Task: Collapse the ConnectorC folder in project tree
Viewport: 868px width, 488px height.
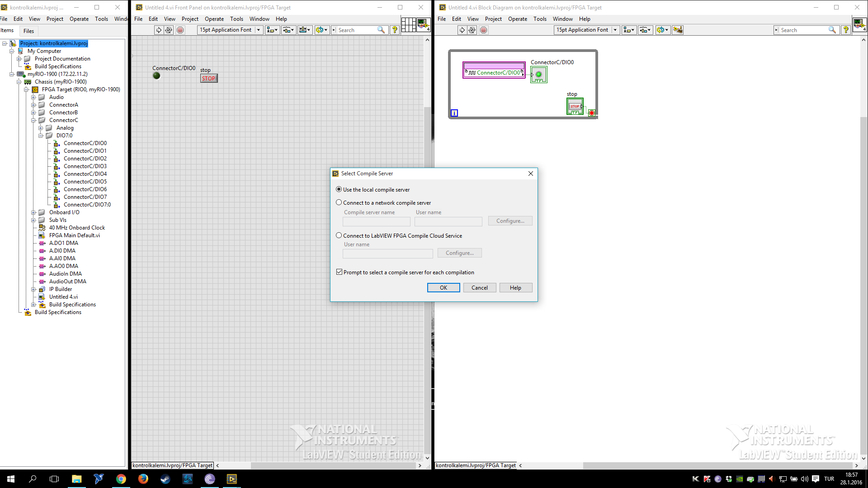Action: tap(33, 120)
